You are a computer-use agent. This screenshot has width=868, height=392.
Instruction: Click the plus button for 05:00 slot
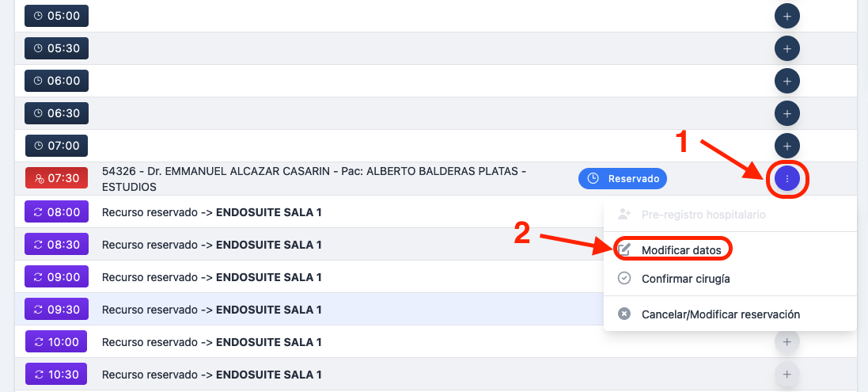[787, 16]
